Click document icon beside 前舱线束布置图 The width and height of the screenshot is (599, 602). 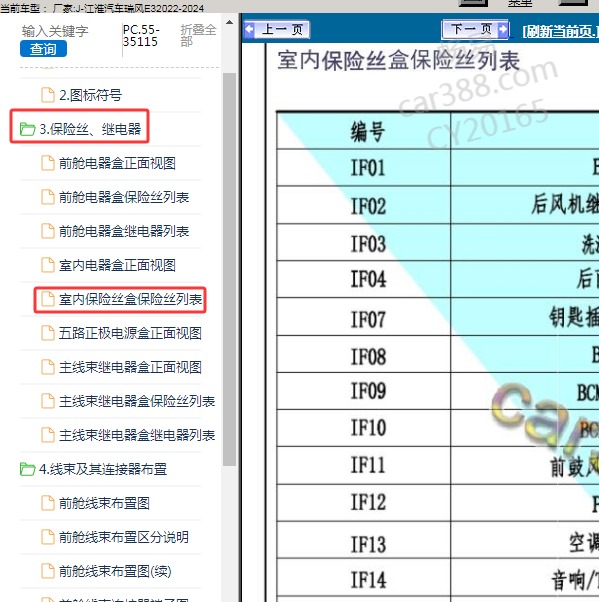click(48, 503)
